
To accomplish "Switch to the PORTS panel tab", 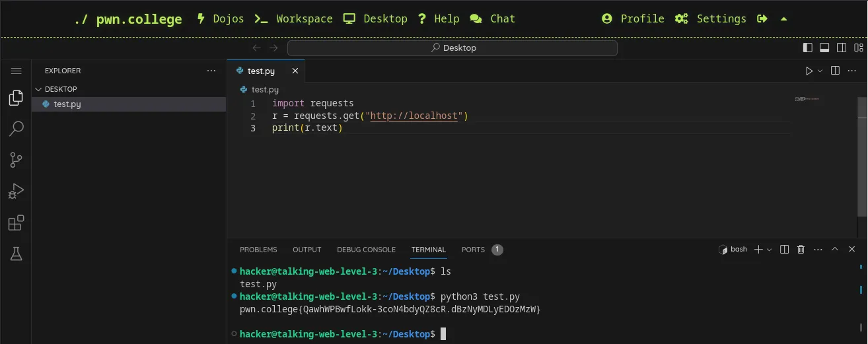I will pyautogui.click(x=473, y=250).
